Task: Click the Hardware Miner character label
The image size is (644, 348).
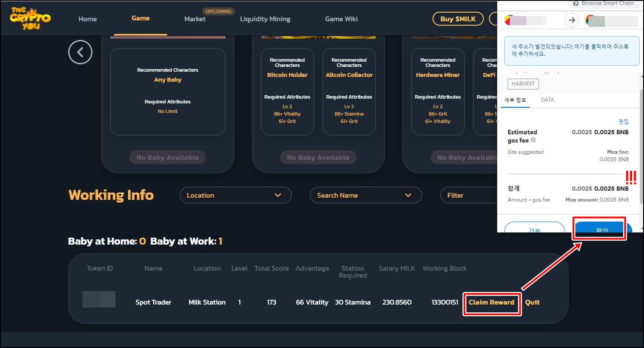Action: (438, 75)
